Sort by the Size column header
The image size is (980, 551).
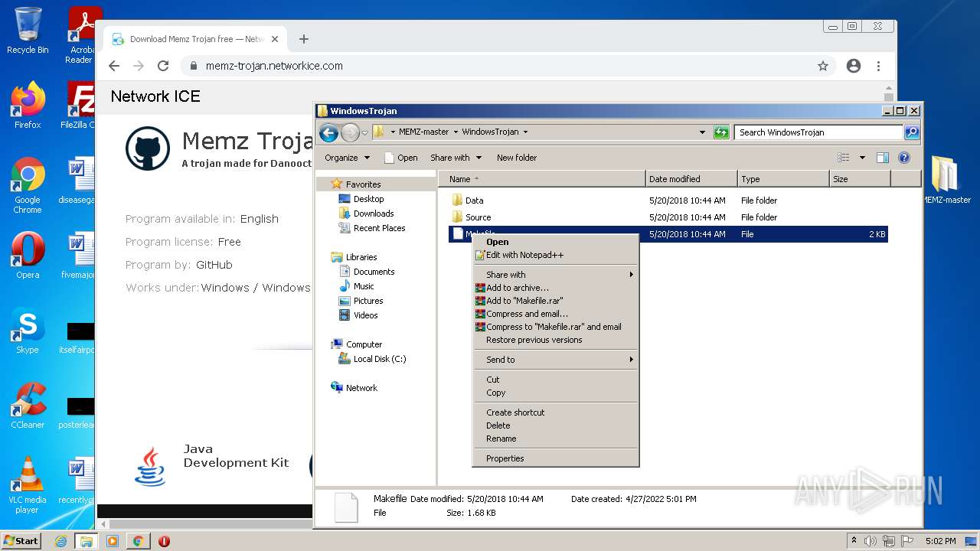coord(860,179)
